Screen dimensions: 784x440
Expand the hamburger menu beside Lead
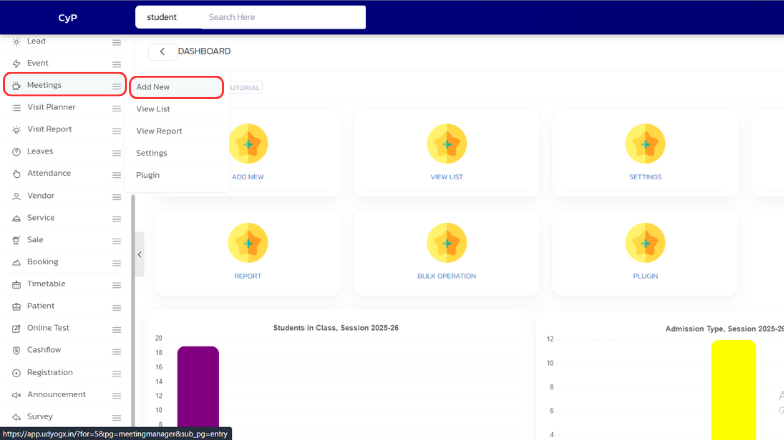(x=116, y=42)
